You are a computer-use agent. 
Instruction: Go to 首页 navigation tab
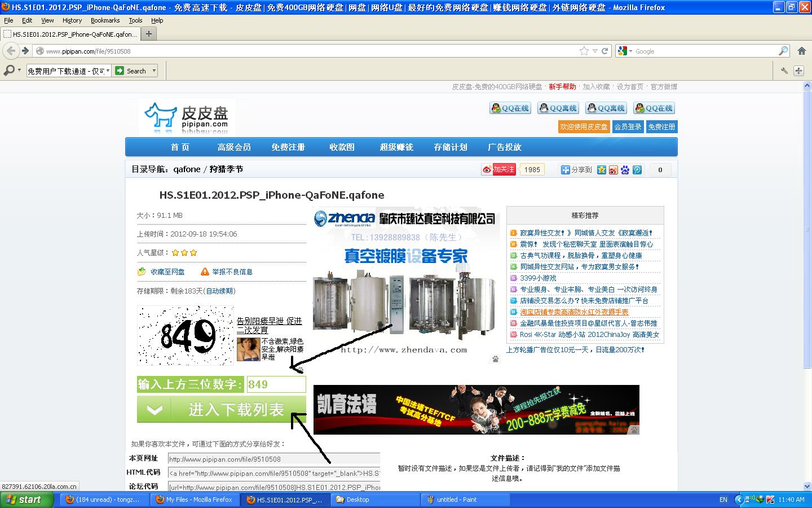tap(180, 147)
